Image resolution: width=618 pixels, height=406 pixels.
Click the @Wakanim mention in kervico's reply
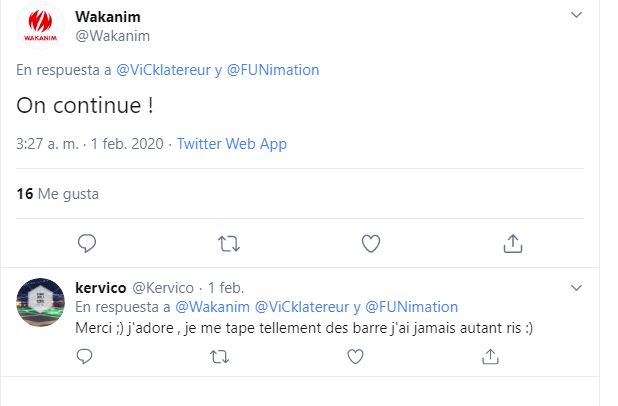pyautogui.click(x=213, y=306)
